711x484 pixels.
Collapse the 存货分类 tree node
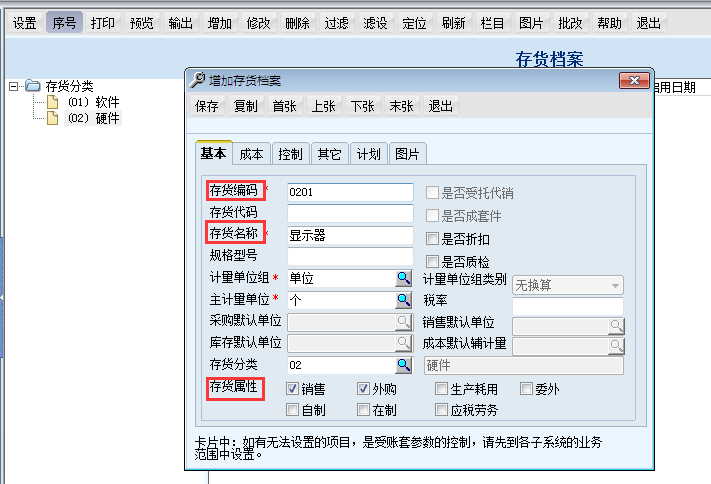coord(14,86)
